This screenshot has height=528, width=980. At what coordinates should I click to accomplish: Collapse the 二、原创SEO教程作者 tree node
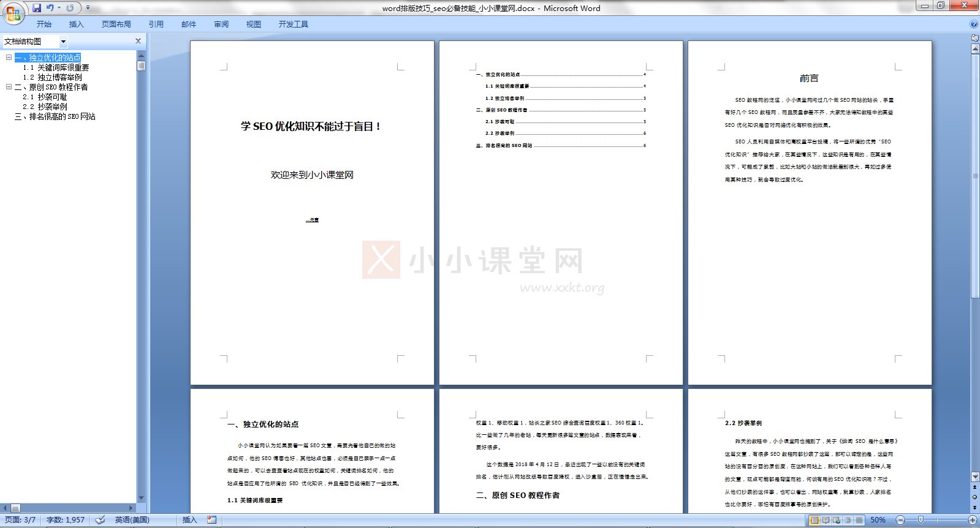[x=9, y=87]
